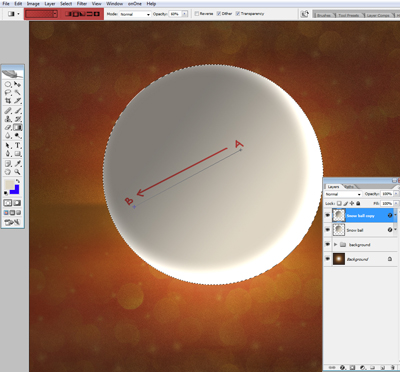The width and height of the screenshot is (400, 372).
Task: Toggle the Dither checkbox
Action: pos(219,14)
